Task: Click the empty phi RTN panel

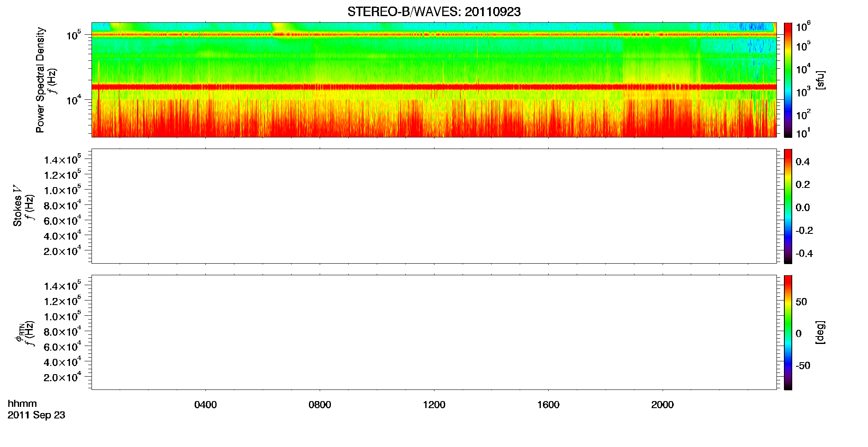Action: (x=434, y=332)
